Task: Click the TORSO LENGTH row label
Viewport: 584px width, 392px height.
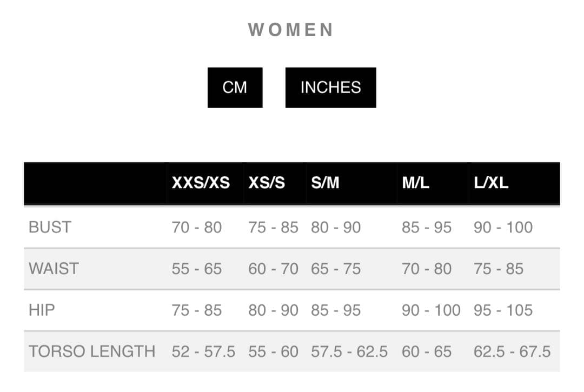Action: coord(92,351)
